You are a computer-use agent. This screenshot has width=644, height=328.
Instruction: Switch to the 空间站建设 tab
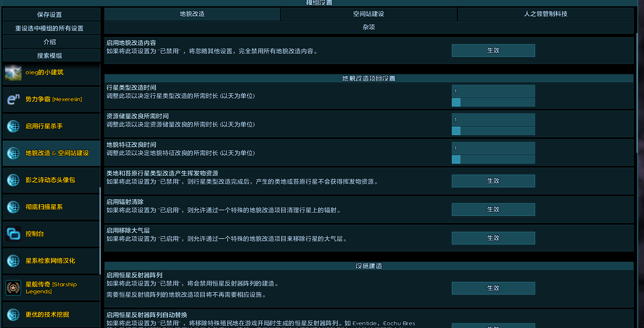point(369,14)
